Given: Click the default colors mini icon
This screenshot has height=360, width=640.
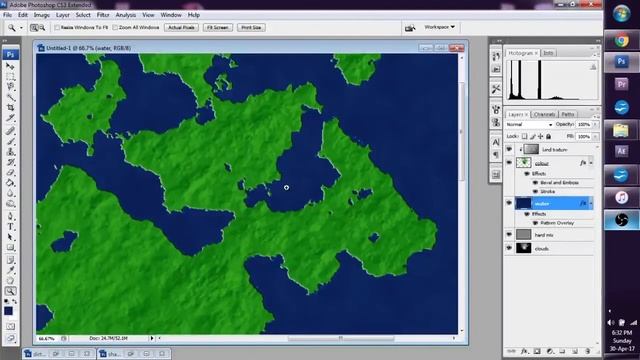Looking at the screenshot, I should (6, 302).
